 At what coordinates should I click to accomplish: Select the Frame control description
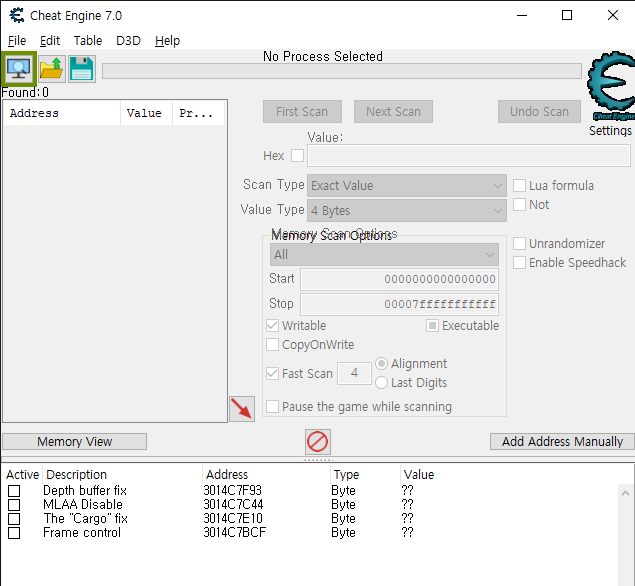pos(82,533)
